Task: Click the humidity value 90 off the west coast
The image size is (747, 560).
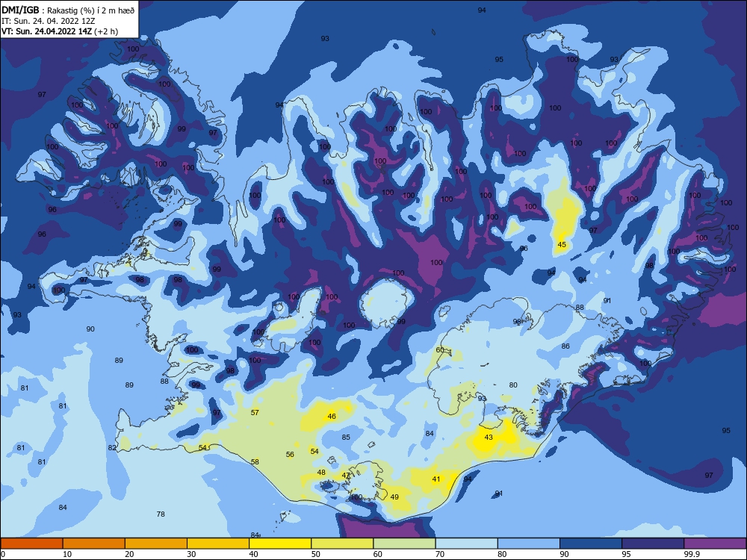Action: coord(90,329)
